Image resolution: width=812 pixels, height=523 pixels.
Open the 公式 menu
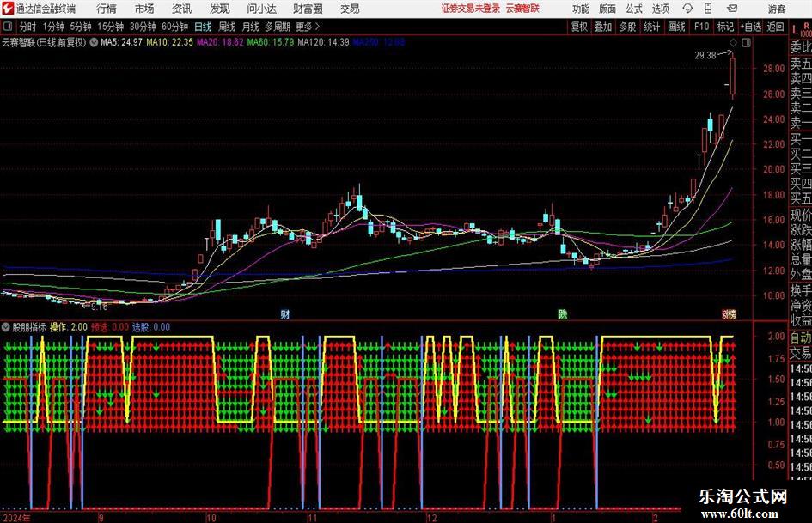click(x=634, y=9)
